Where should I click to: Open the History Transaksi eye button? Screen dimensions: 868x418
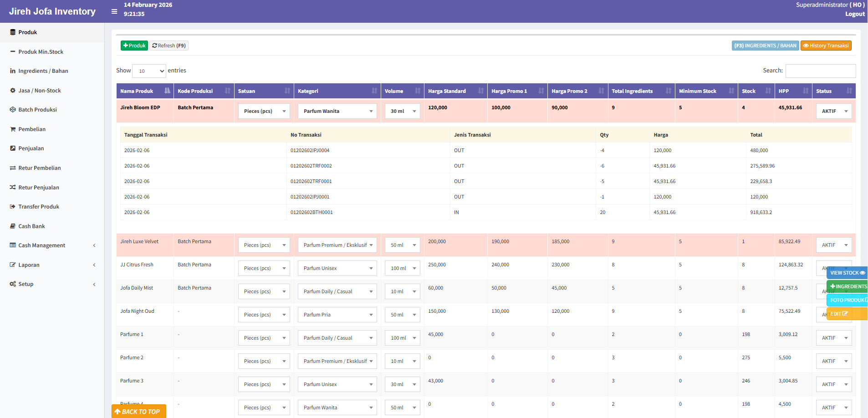click(826, 46)
